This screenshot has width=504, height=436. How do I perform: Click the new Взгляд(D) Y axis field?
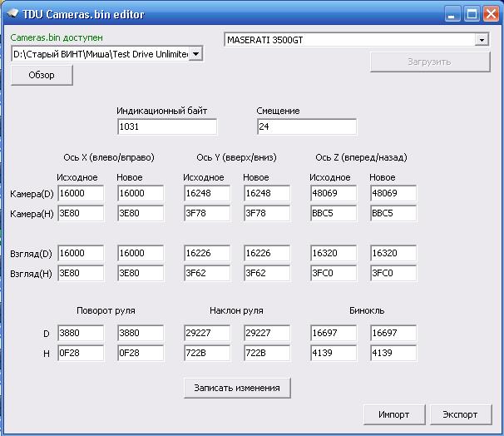[266, 253]
